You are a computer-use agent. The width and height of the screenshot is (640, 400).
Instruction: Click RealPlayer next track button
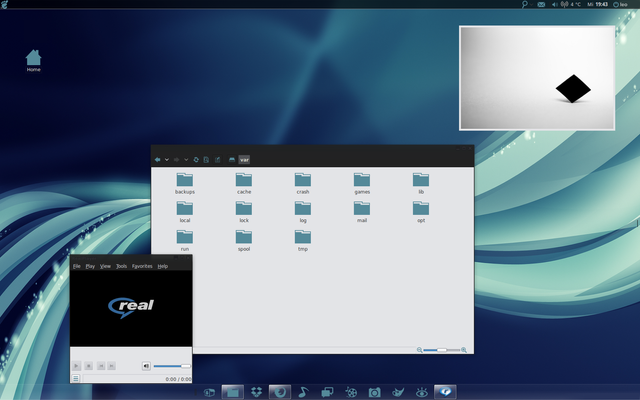pyautogui.click(x=111, y=366)
